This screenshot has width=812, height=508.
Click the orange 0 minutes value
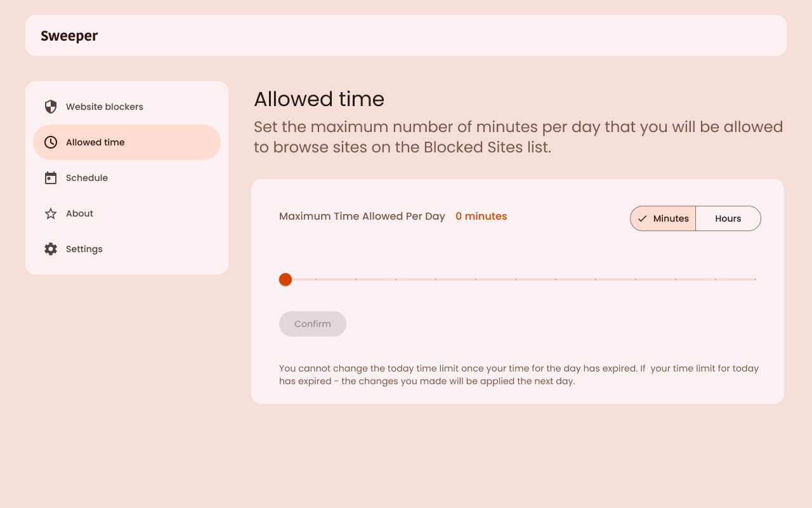coord(481,216)
